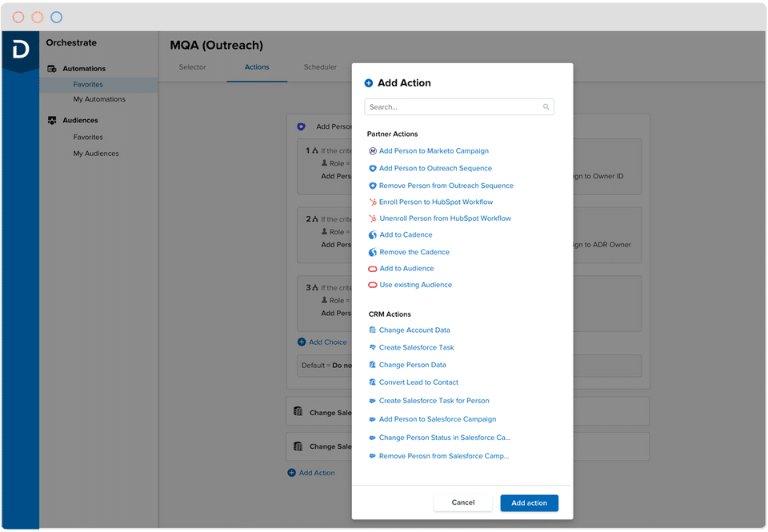
Task: Click the person icon beside Change Person Data
Action: pyautogui.click(x=372, y=365)
